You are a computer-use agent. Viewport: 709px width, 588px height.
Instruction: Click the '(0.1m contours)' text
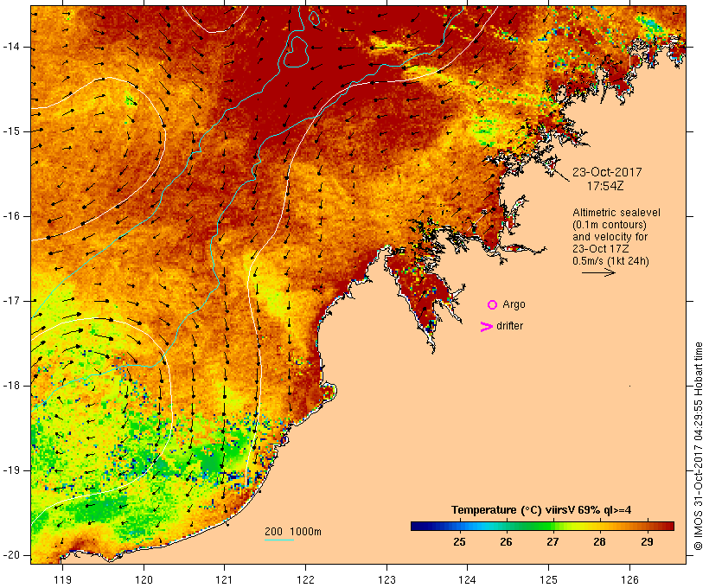(610, 225)
